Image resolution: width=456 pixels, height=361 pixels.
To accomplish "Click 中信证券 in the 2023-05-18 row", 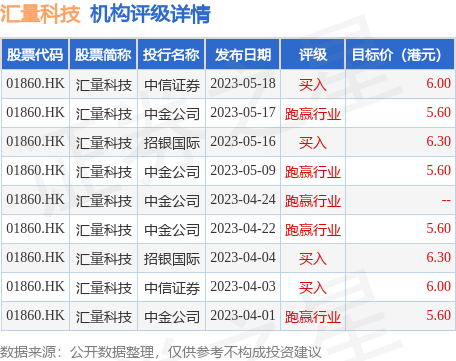I will coord(172,85).
